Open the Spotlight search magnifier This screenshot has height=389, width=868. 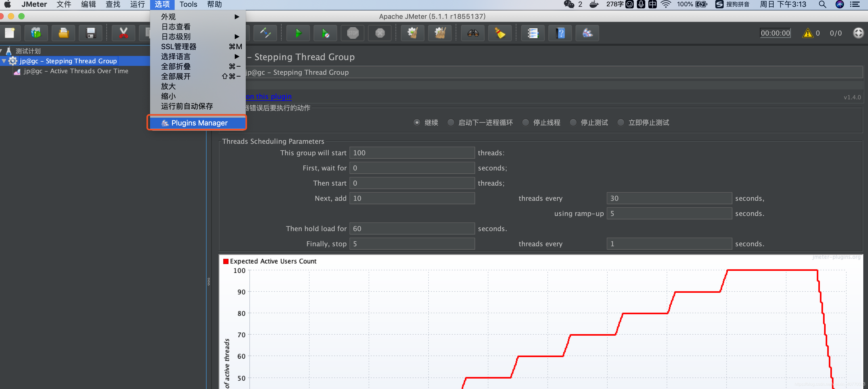pyautogui.click(x=822, y=4)
